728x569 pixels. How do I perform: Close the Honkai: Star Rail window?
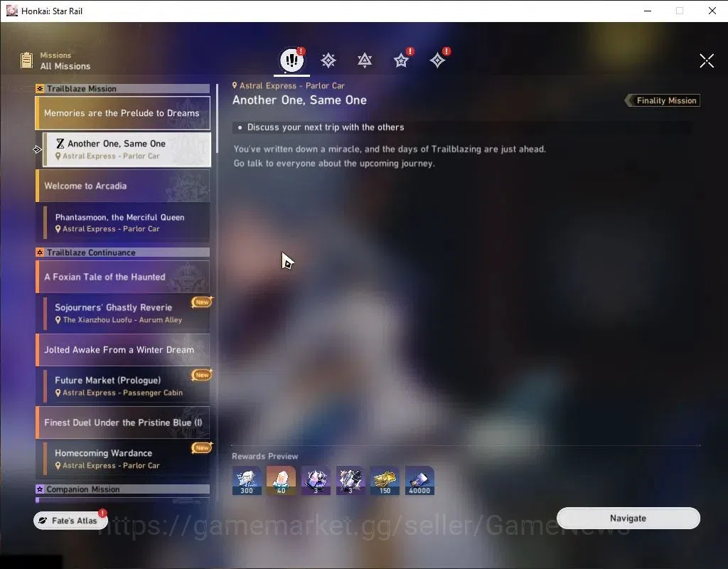[x=712, y=11]
